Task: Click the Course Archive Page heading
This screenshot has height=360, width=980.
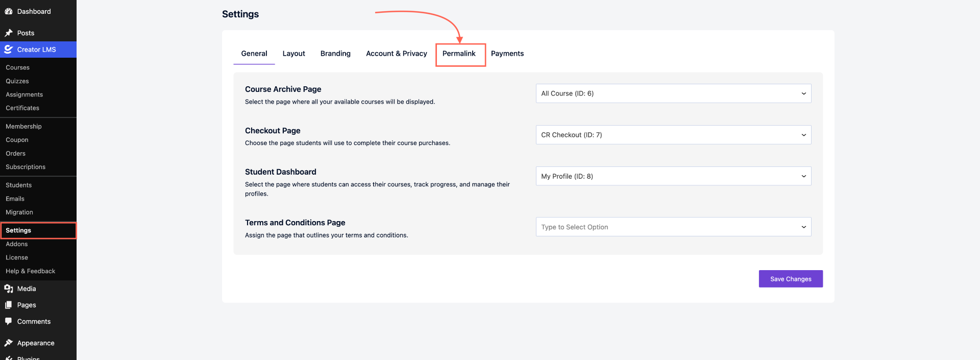Action: pyautogui.click(x=283, y=89)
